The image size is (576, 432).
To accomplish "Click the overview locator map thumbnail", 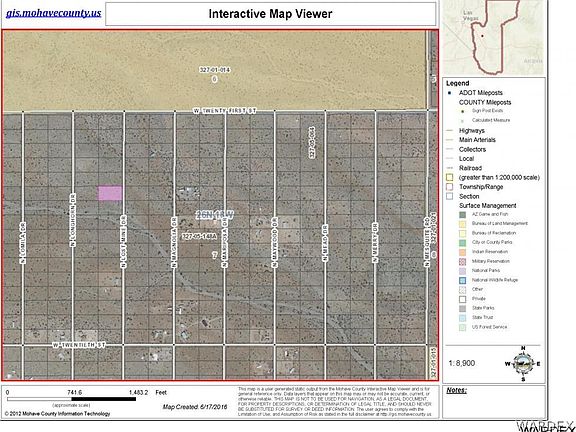I will (x=493, y=37).
